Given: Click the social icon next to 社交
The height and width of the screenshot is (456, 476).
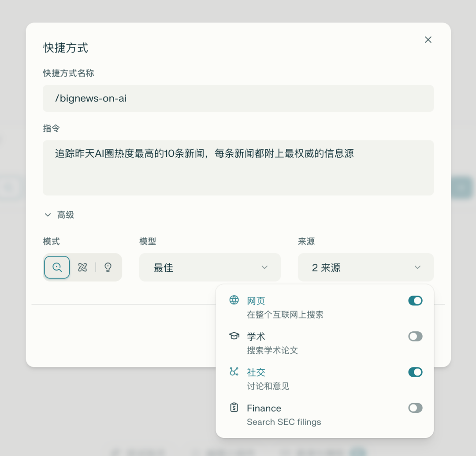Looking at the screenshot, I should pos(235,372).
